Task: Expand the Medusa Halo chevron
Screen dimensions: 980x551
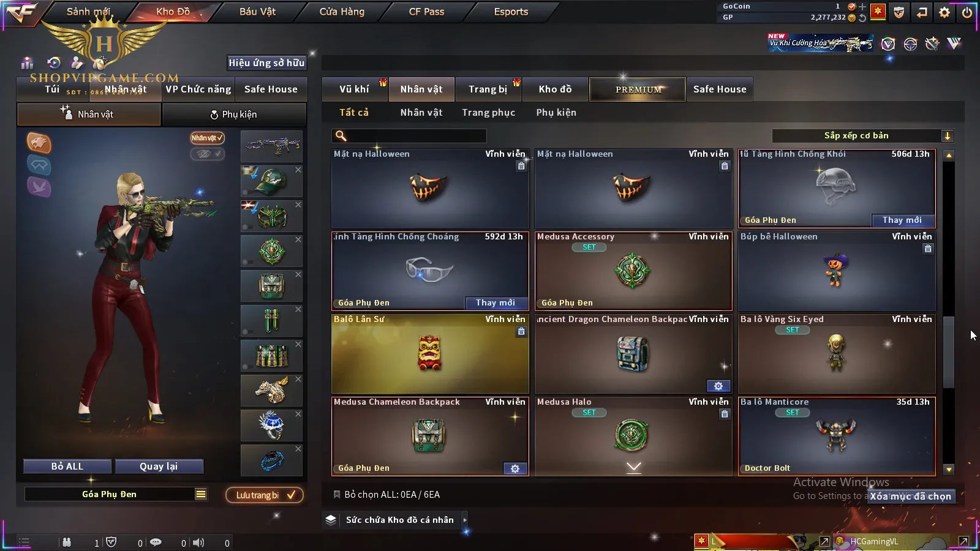Action: click(634, 467)
